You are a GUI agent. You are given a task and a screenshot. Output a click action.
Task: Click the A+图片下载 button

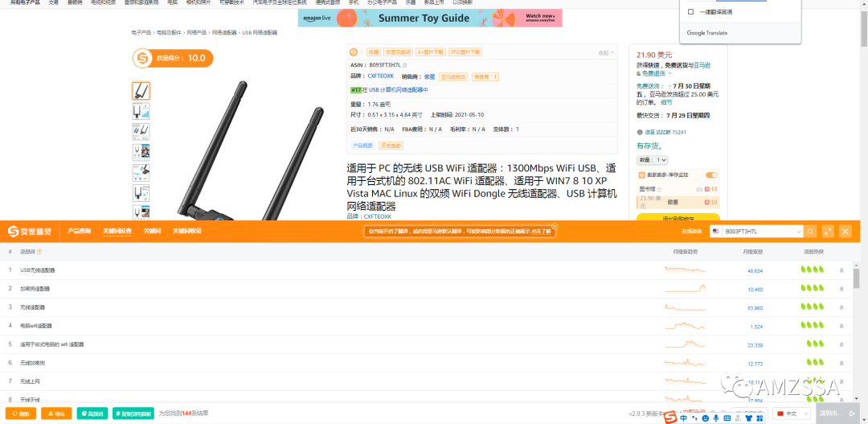point(431,52)
